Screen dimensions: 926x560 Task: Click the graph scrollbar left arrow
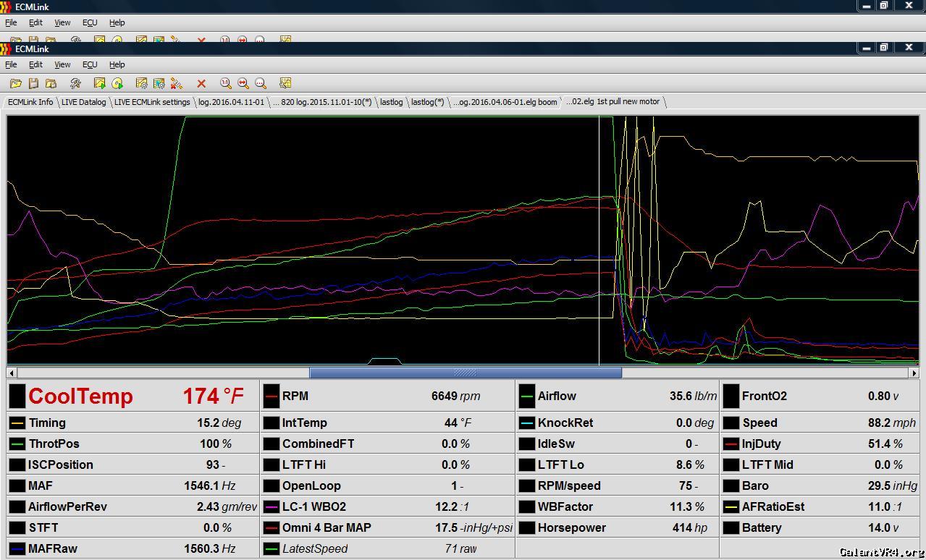coord(12,373)
